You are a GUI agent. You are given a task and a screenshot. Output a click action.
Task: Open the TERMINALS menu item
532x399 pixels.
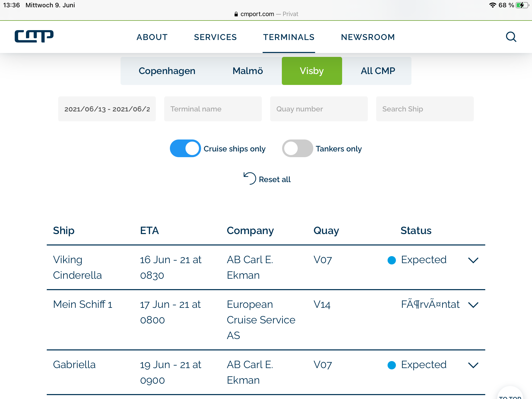tap(289, 37)
